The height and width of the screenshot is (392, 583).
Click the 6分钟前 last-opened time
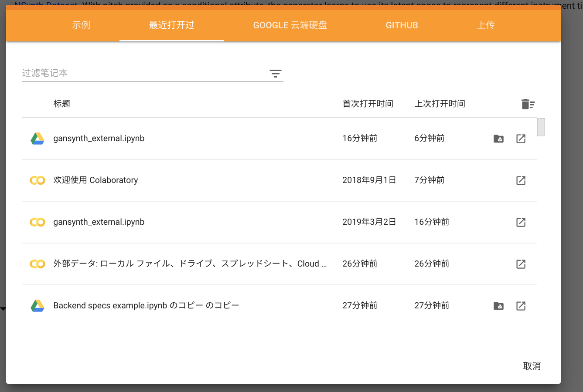point(430,139)
